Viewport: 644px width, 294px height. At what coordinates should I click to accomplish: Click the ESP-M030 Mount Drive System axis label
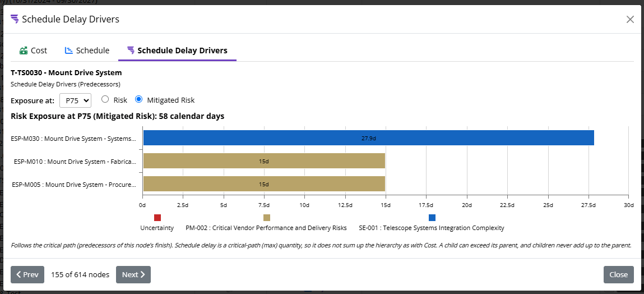(73, 139)
